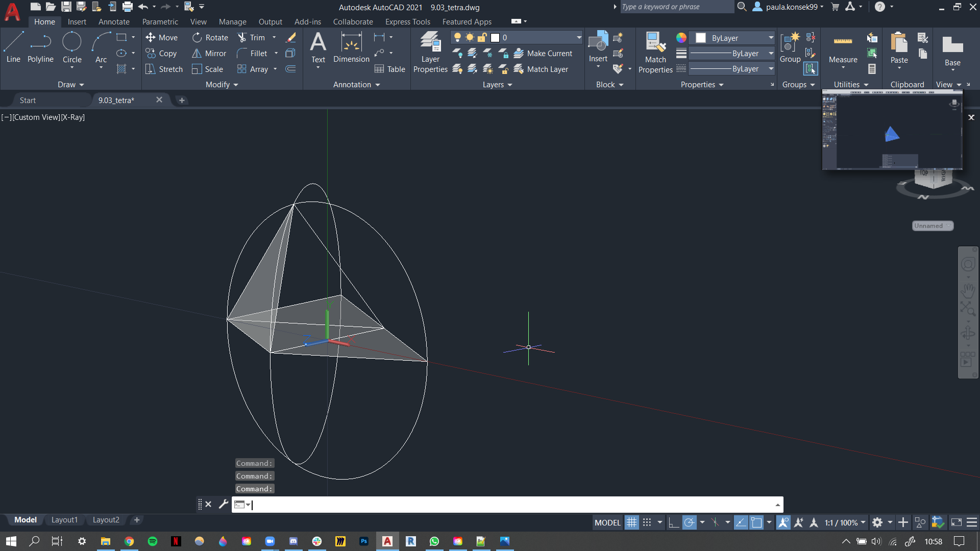980x551 pixels.
Task: Click Match Layer button
Action: [541, 69]
